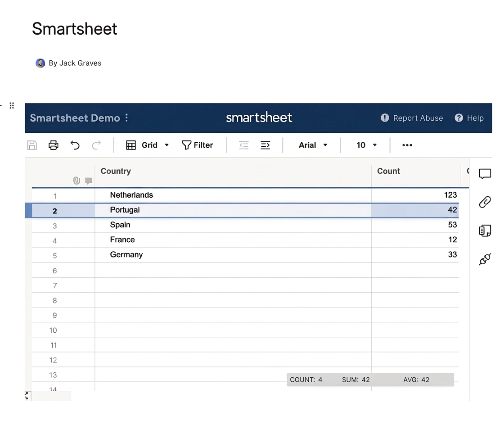504x425 pixels.
Task: Select the Netherlands cell
Action: 233,195
